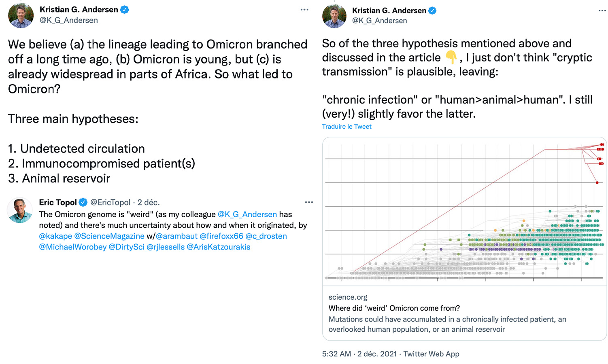608x364 pixels.
Task: Open more options on right Andersen tweet
Action: pyautogui.click(x=602, y=11)
